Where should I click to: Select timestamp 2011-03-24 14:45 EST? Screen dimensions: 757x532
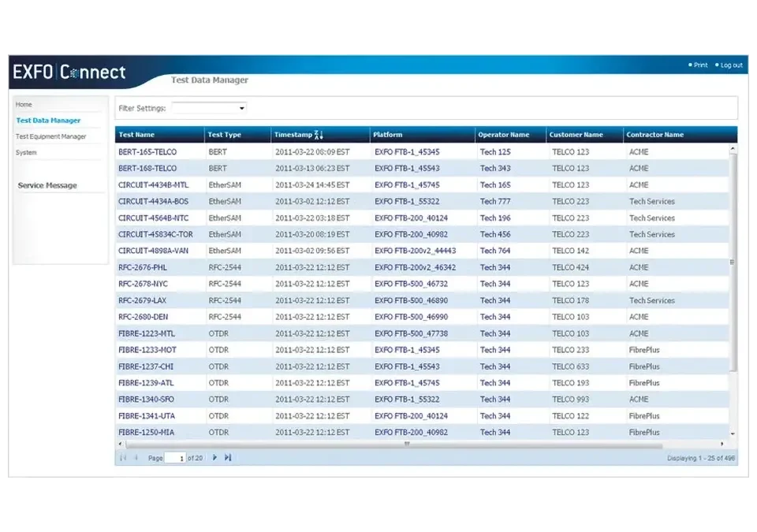click(312, 185)
